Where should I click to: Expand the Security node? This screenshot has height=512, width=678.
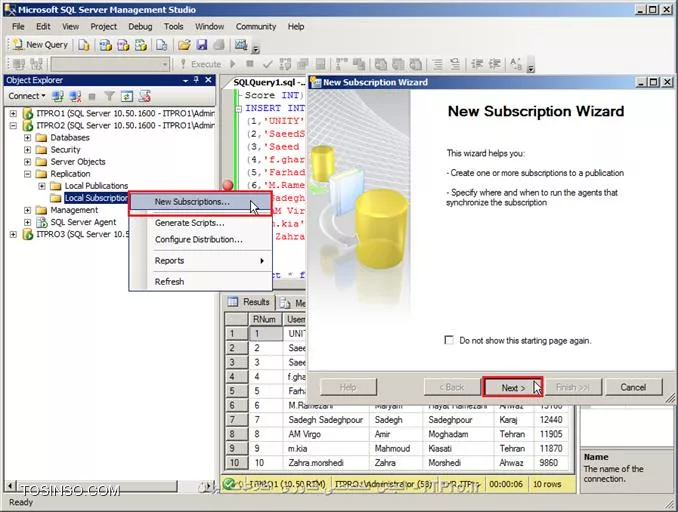click(x=28, y=150)
